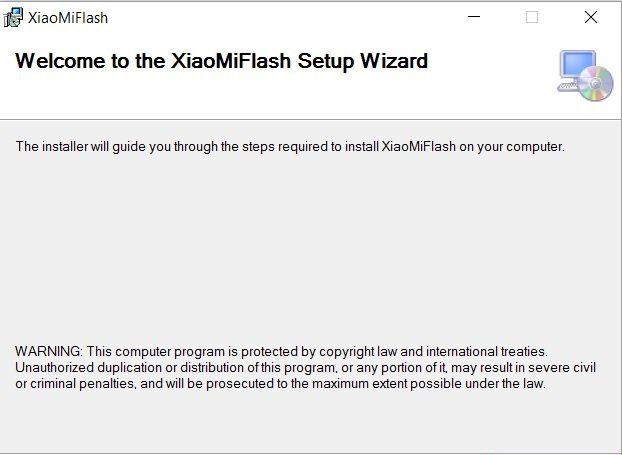Image resolution: width=622 pixels, height=455 pixels.
Task: Click install XiaoMiFlash on your computer text
Action: pos(455,146)
